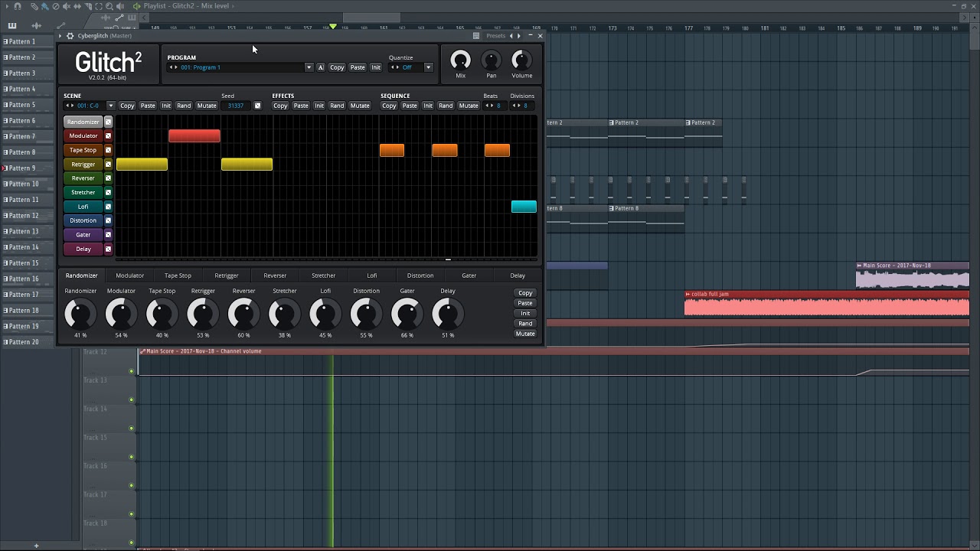Screen dimensions: 980x551
Task: Click the Seed randomize dice icon
Action: pos(257,106)
